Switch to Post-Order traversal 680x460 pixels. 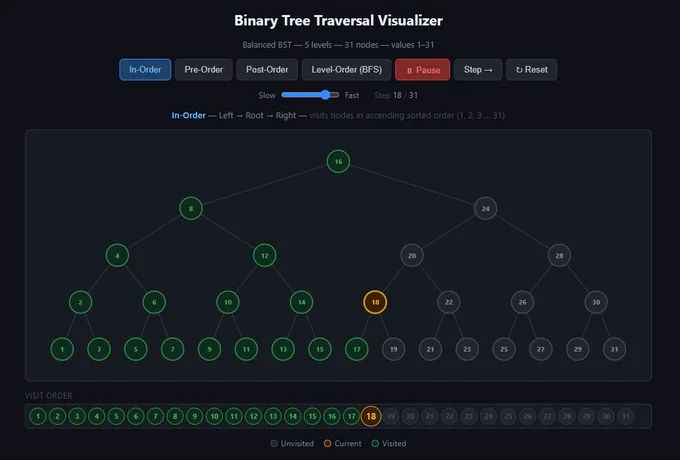pyautogui.click(x=267, y=69)
